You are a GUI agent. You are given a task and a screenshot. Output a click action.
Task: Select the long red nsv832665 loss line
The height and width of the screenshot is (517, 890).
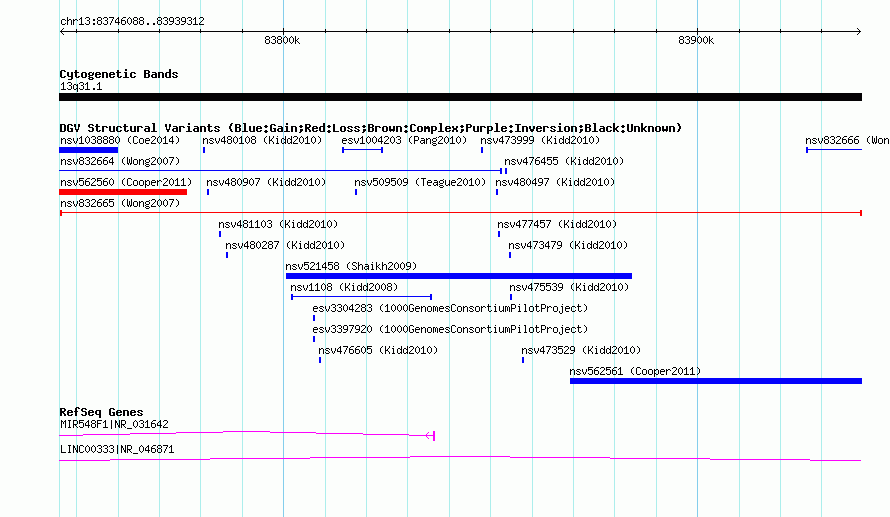point(461,213)
